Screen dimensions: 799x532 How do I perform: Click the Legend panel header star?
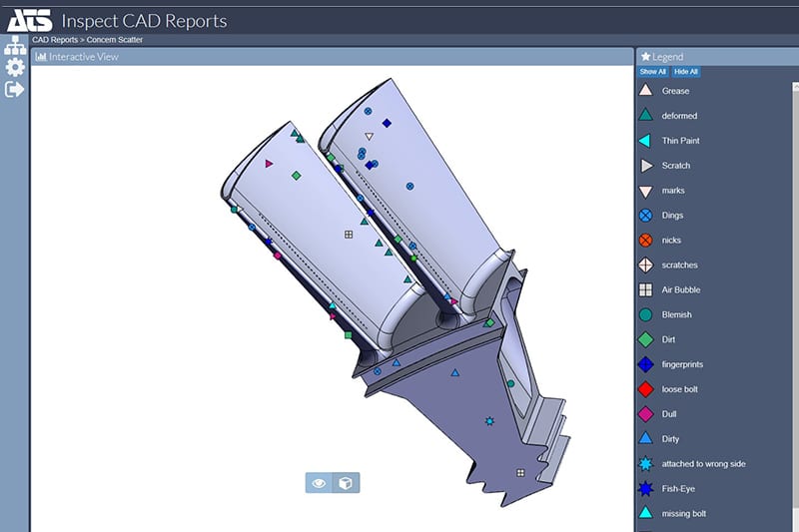click(645, 57)
